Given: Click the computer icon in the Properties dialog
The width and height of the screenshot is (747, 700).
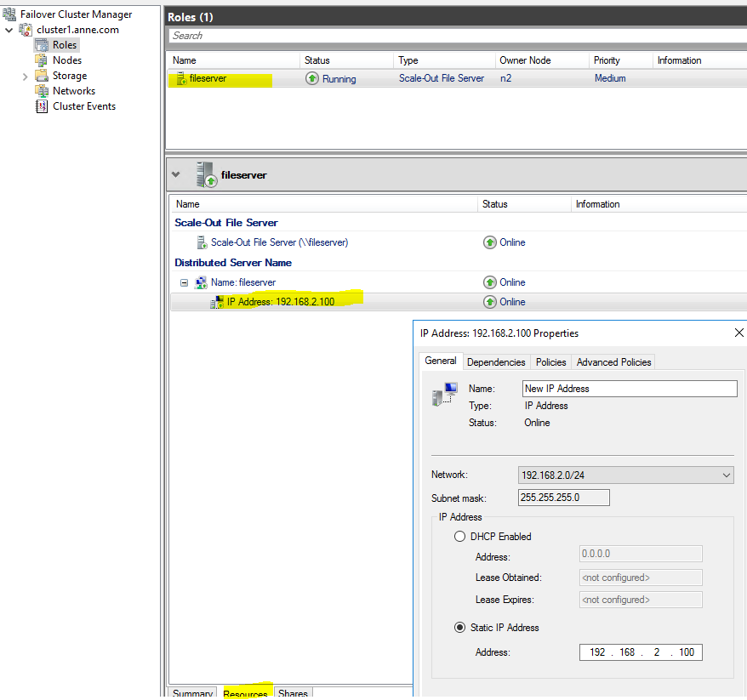Looking at the screenshot, I should pyautogui.click(x=445, y=395).
